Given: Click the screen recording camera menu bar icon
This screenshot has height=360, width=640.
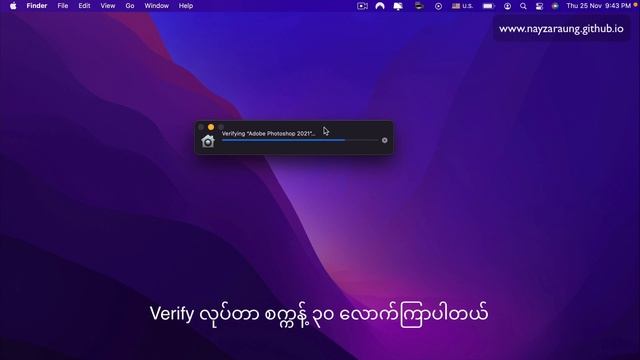Looking at the screenshot, I should point(362,6).
